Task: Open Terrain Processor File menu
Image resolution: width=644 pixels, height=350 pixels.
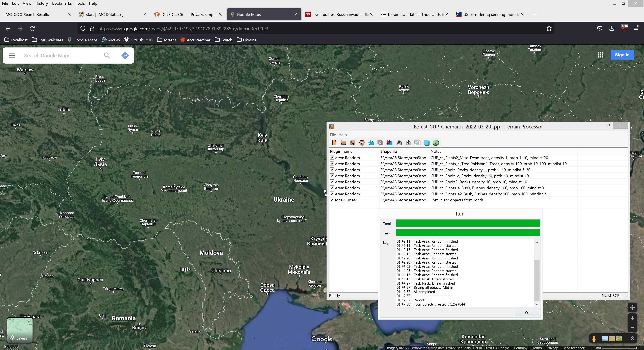Action: [x=333, y=135]
